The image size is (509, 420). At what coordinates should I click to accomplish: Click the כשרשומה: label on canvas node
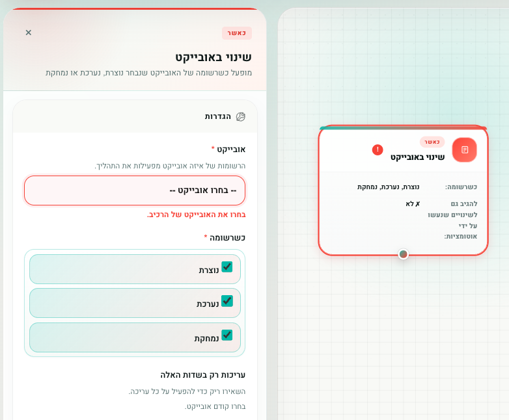click(461, 187)
